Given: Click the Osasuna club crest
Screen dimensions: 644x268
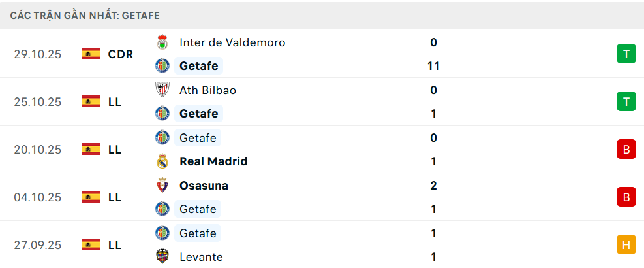Looking at the screenshot, I should [162, 186].
